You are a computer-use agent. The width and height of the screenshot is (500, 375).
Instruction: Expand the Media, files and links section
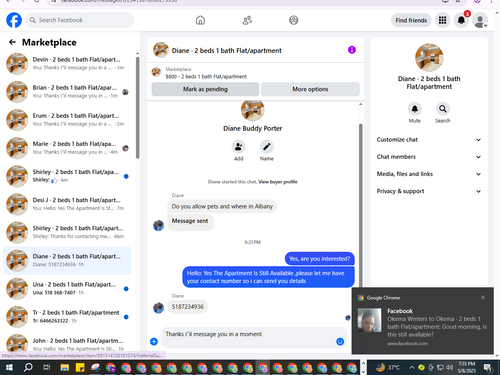429,174
